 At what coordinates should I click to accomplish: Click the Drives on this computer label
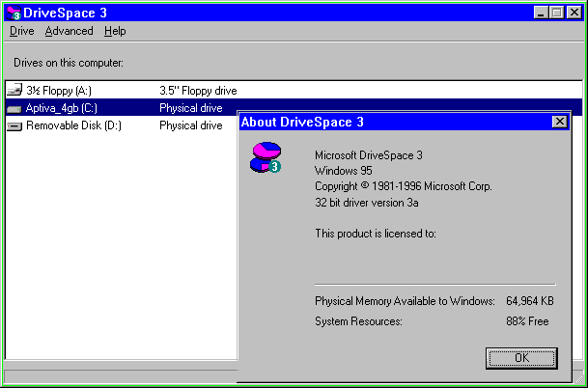[x=68, y=63]
